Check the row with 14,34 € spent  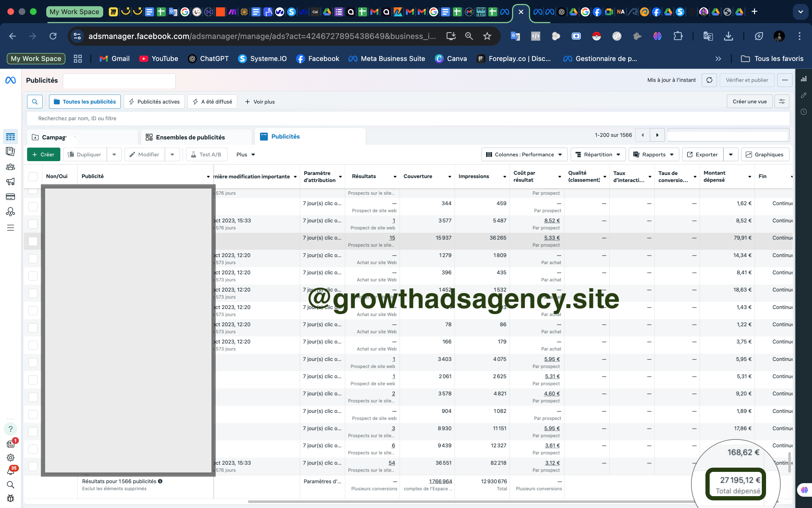tap(33, 258)
